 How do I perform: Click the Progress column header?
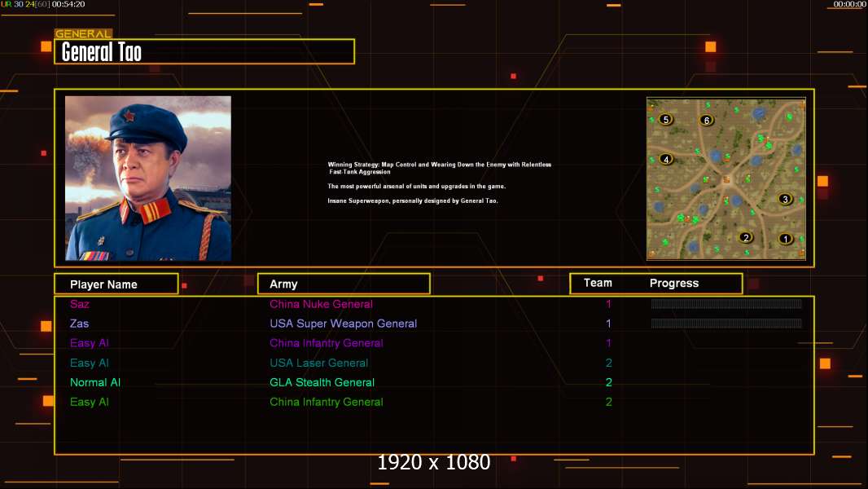[x=673, y=283]
